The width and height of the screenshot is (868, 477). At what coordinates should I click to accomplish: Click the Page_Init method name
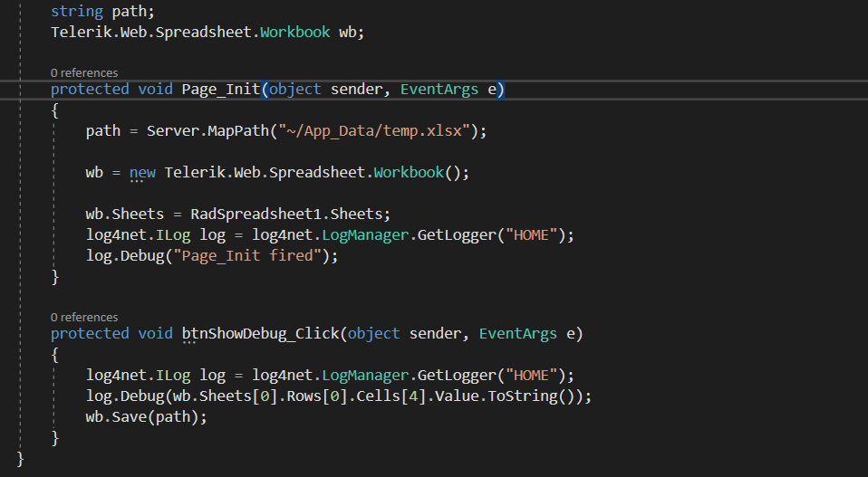tap(221, 90)
